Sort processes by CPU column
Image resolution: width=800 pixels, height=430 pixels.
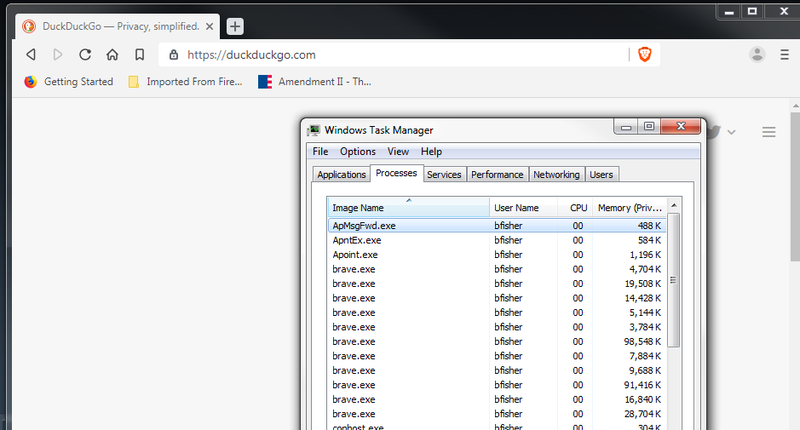tap(575, 208)
